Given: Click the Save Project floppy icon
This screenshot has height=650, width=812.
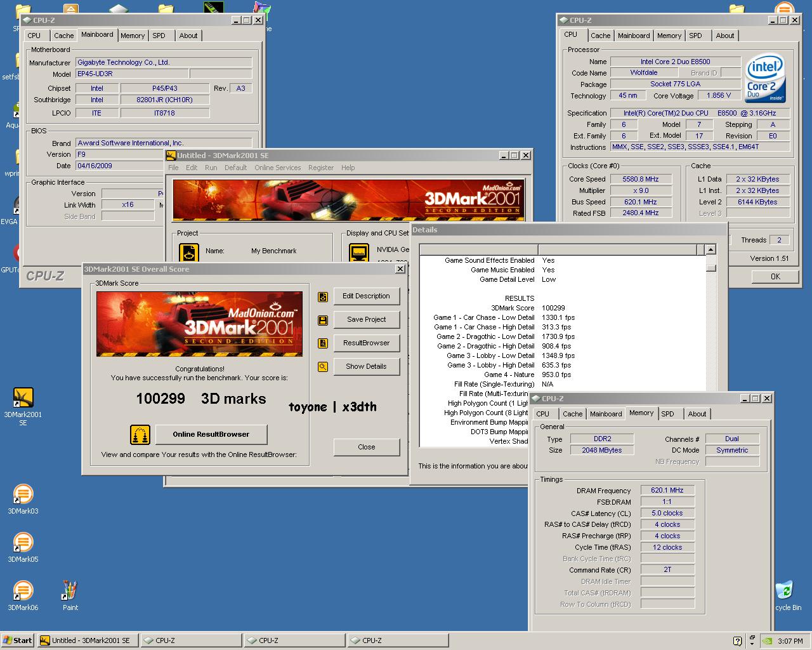Looking at the screenshot, I should tap(323, 320).
